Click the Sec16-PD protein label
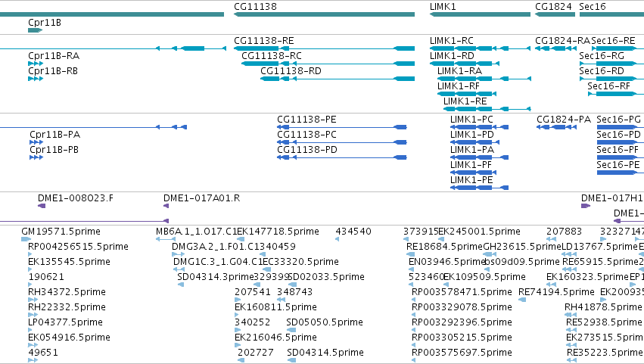644x364 pixels. click(618, 135)
